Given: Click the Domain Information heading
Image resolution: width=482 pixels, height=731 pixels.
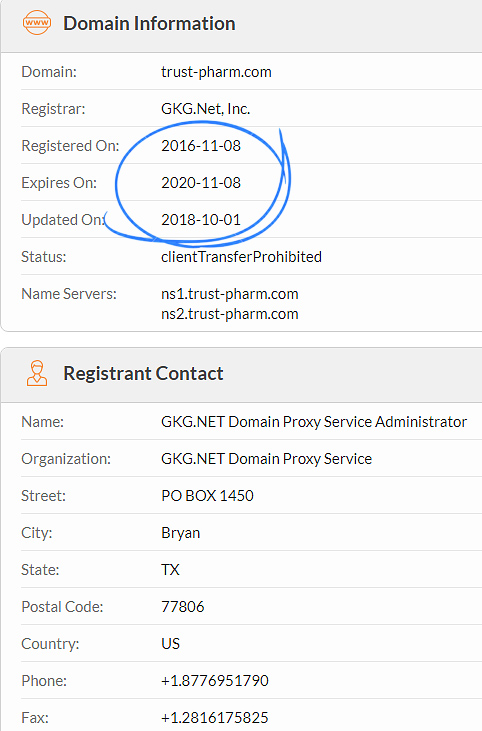Looking at the screenshot, I should pyautogui.click(x=149, y=23).
